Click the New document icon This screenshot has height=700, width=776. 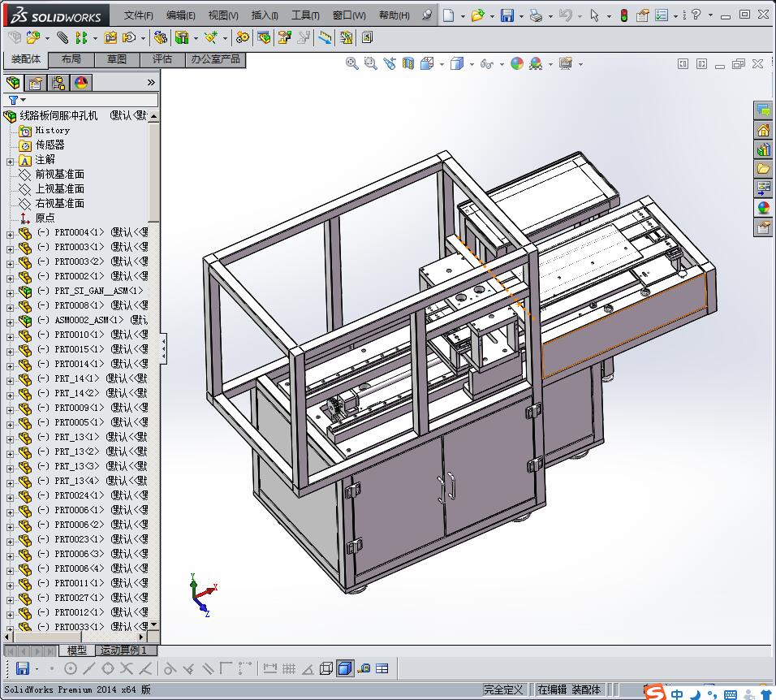[448, 15]
